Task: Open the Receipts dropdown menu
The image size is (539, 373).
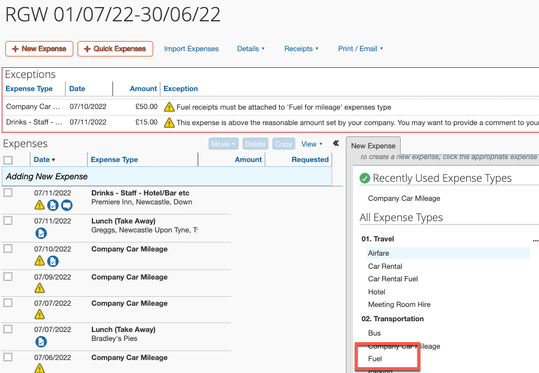Action: [301, 49]
